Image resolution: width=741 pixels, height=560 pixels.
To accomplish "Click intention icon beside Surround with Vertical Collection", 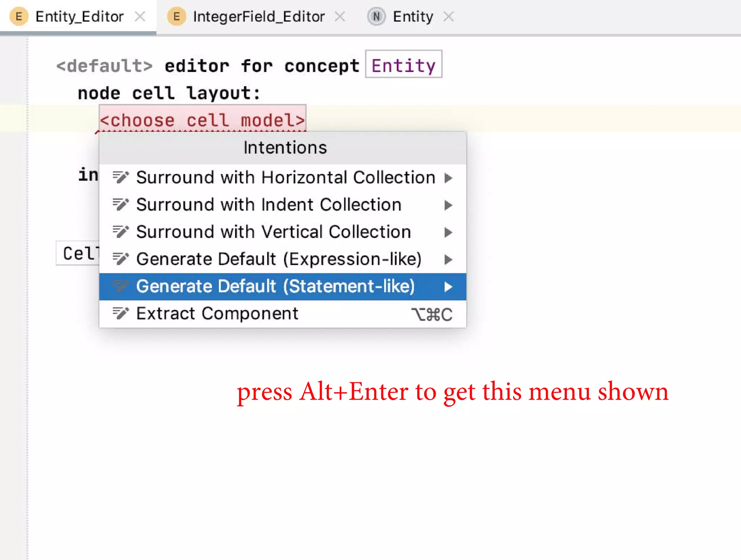I will coord(120,232).
